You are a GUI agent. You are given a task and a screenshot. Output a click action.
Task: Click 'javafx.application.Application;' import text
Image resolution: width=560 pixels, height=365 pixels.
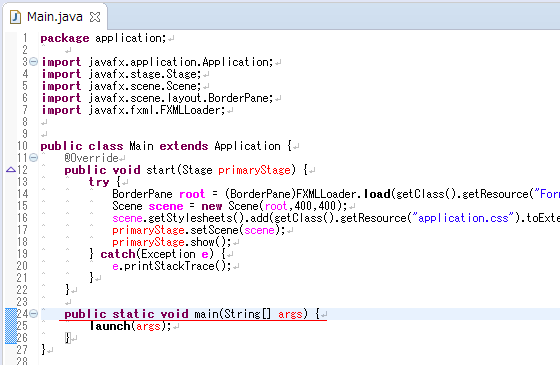click(x=181, y=62)
